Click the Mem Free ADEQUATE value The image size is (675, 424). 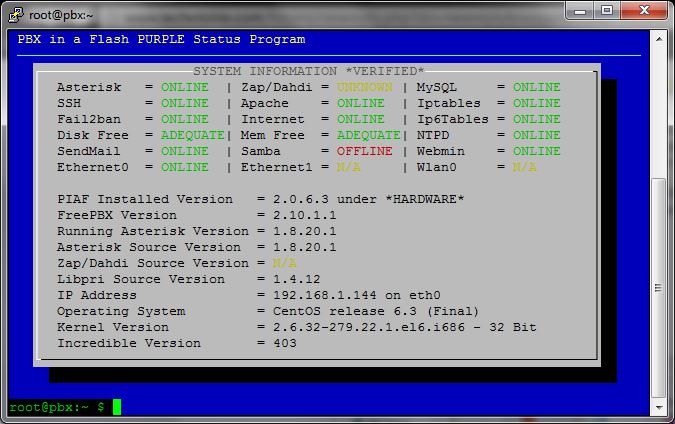point(368,135)
